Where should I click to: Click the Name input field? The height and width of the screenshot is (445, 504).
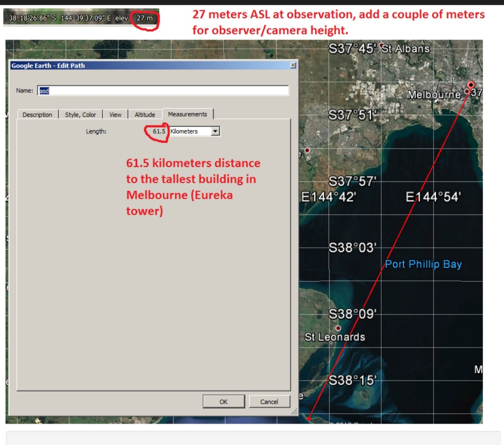coord(163,90)
